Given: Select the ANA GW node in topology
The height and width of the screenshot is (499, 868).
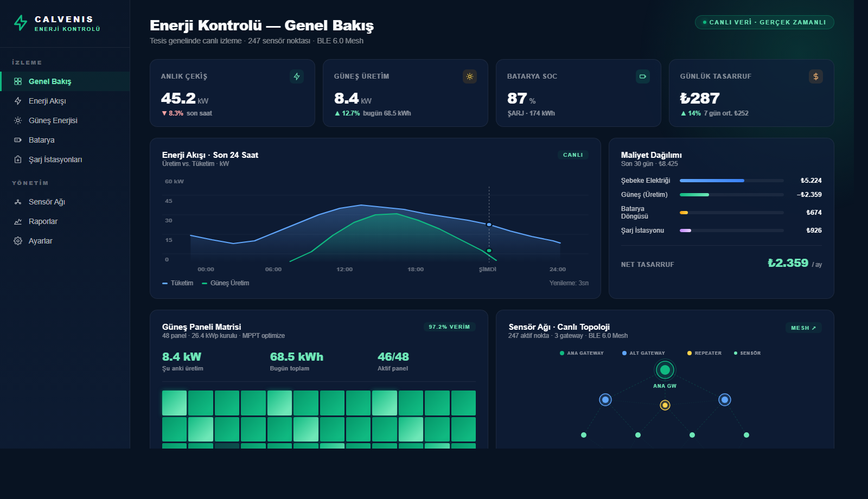Looking at the screenshot, I should [x=665, y=370].
